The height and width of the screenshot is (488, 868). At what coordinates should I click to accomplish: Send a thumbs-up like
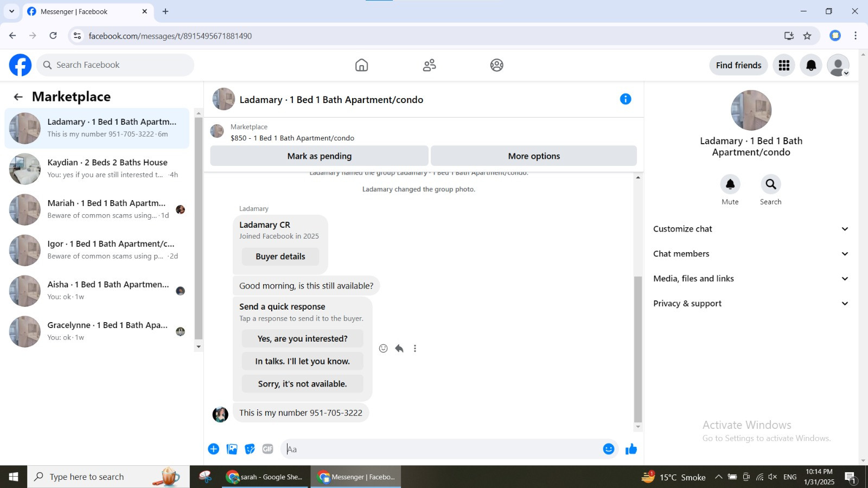click(631, 449)
